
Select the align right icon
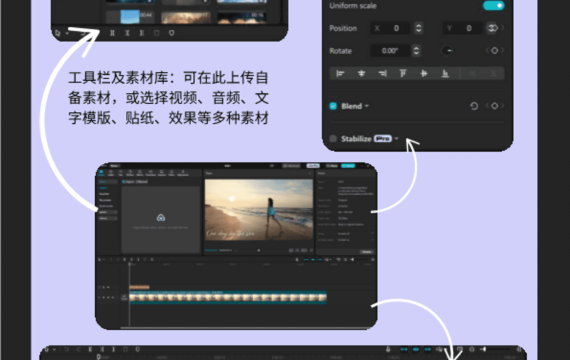point(382,73)
